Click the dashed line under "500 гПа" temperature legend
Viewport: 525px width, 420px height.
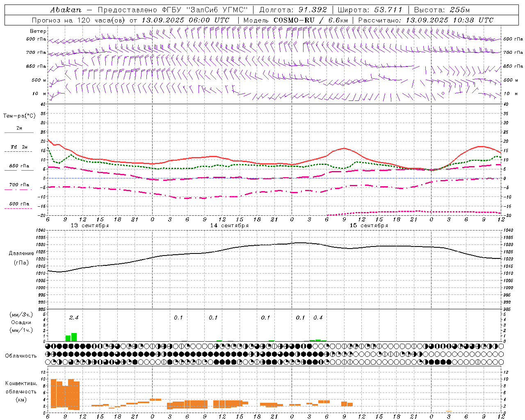pyautogui.click(x=18, y=209)
